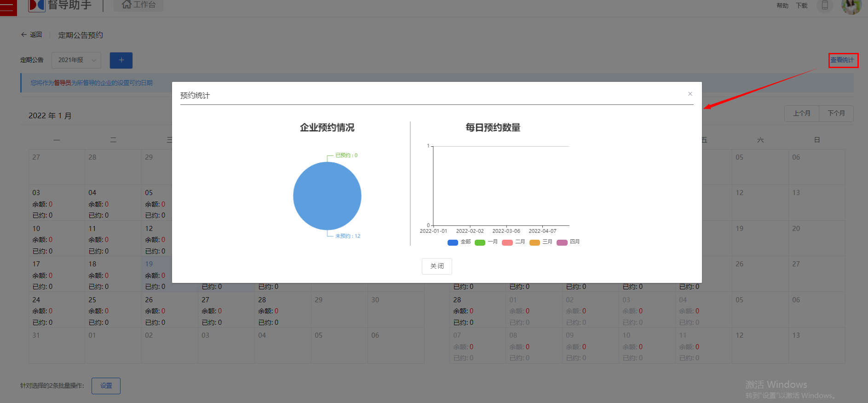Screen dimensions: 868x403
Task: Click the 未预约: 12 pie label
Action: point(348,236)
